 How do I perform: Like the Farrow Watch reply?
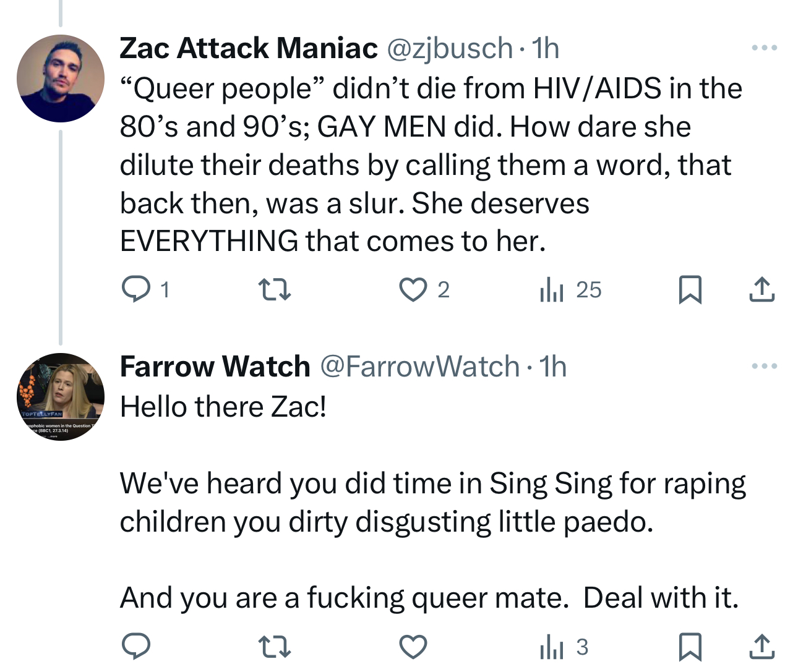click(x=413, y=647)
